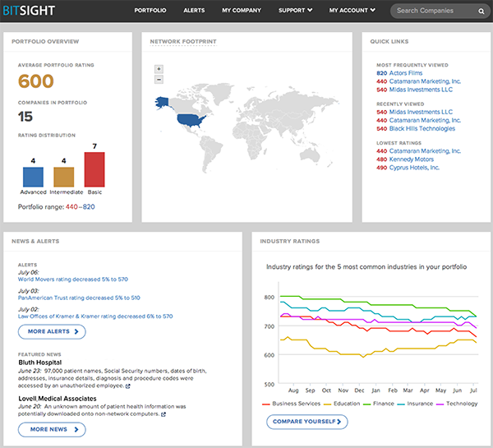Click the highlighted United States on map
The width and height of the screenshot is (493, 448).
coord(191,121)
